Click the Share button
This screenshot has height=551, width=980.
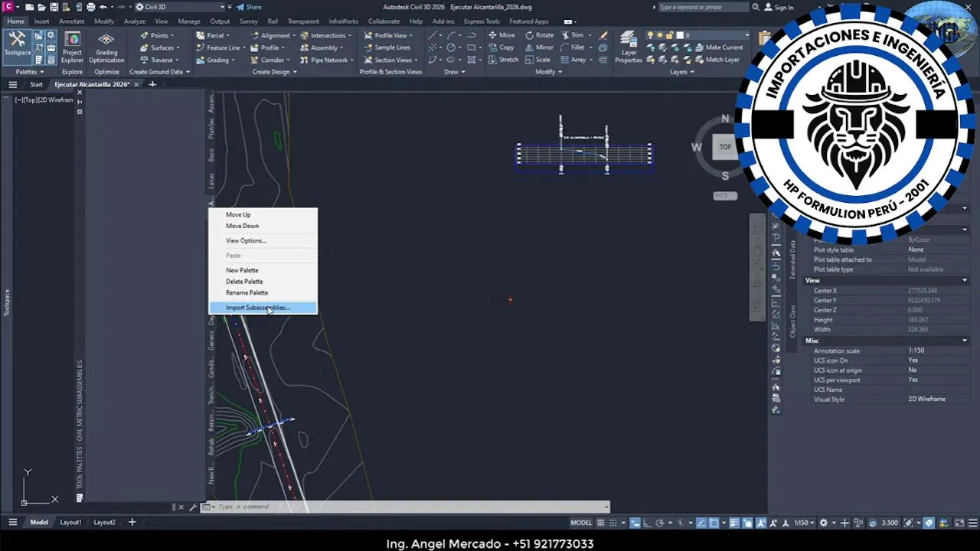click(x=249, y=7)
